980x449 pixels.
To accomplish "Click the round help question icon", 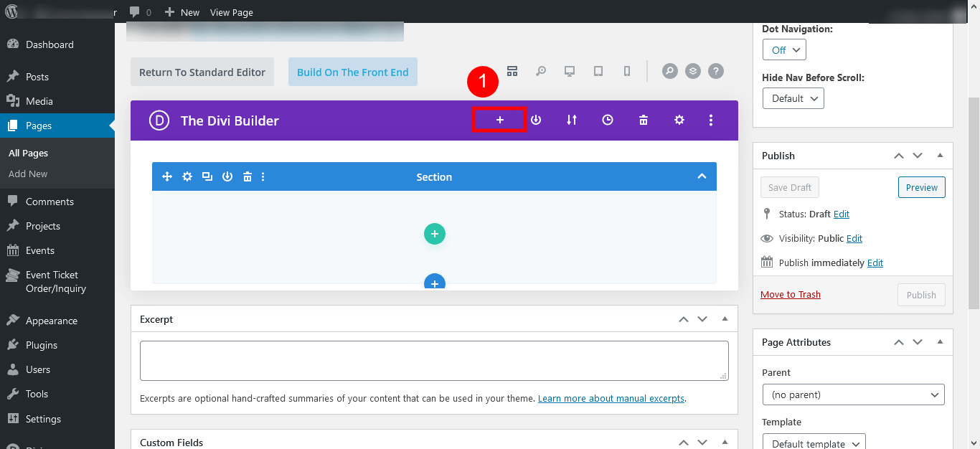I will tap(715, 71).
